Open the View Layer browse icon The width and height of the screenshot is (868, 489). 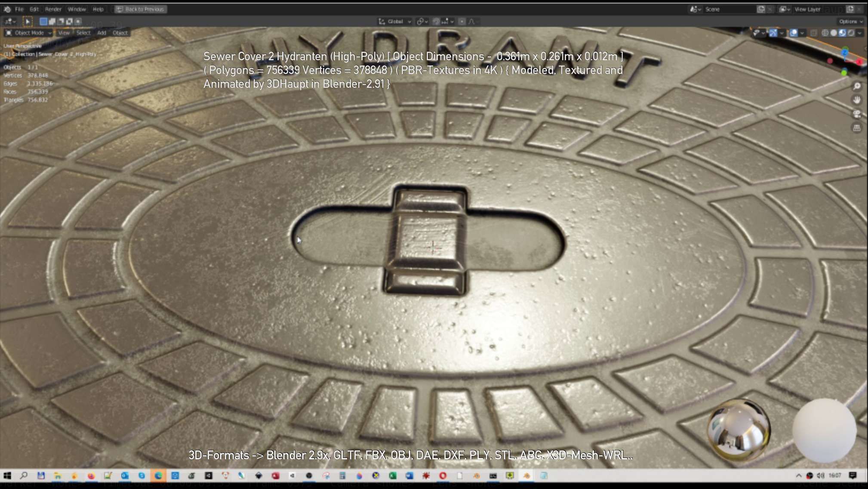point(785,9)
